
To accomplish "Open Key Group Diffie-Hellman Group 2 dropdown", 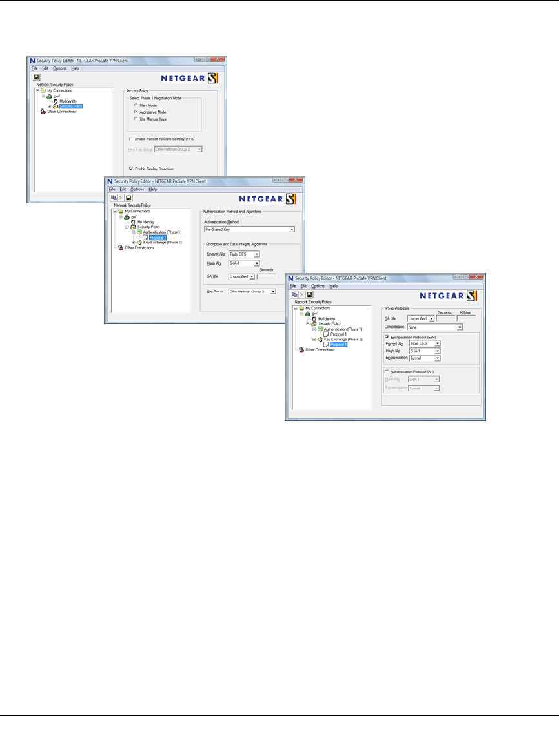I will pyautogui.click(x=252, y=291).
